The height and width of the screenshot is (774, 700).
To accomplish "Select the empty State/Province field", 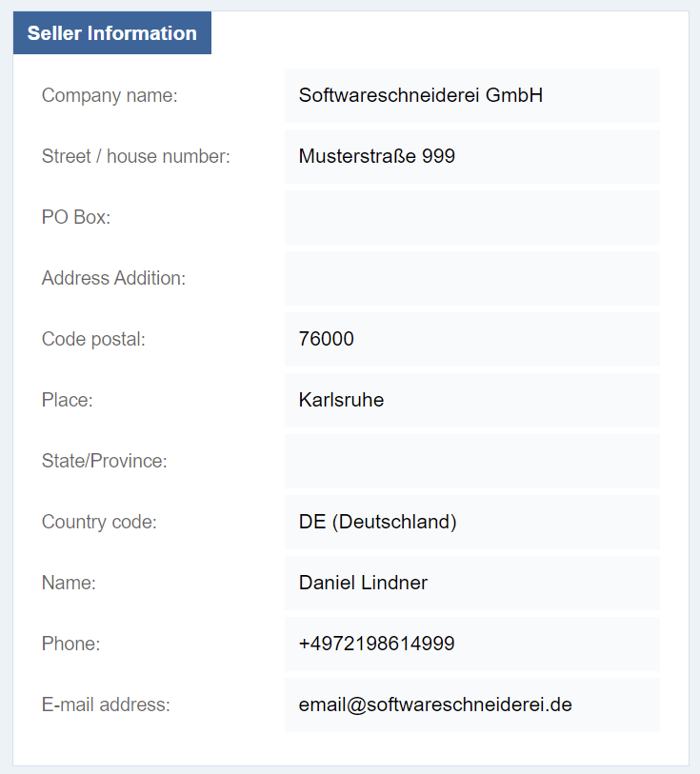I will pos(471,461).
